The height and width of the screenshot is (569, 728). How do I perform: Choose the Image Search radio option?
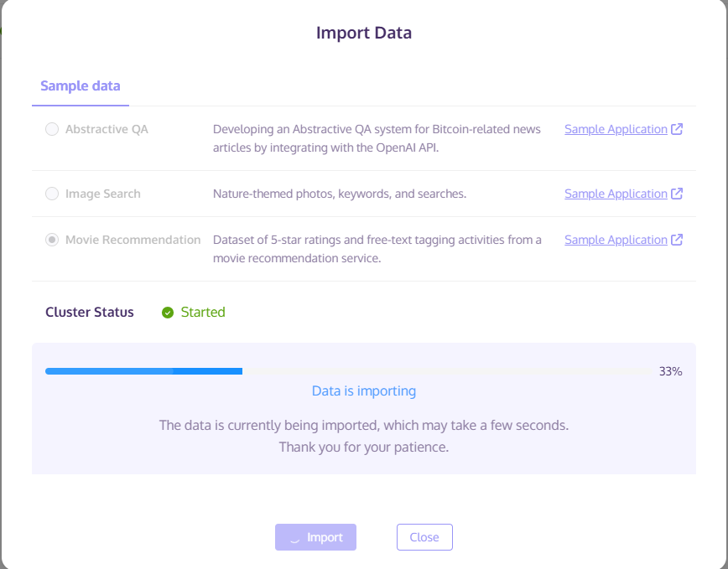(52, 194)
